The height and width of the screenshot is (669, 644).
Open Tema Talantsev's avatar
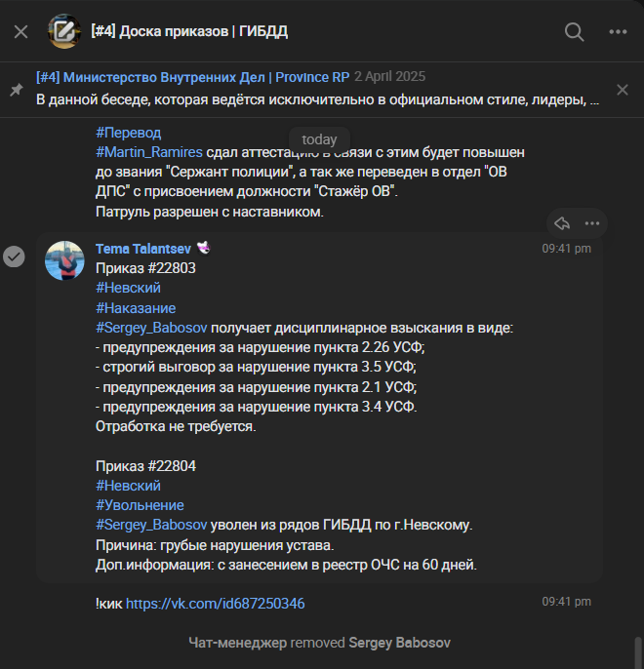pyautogui.click(x=64, y=260)
